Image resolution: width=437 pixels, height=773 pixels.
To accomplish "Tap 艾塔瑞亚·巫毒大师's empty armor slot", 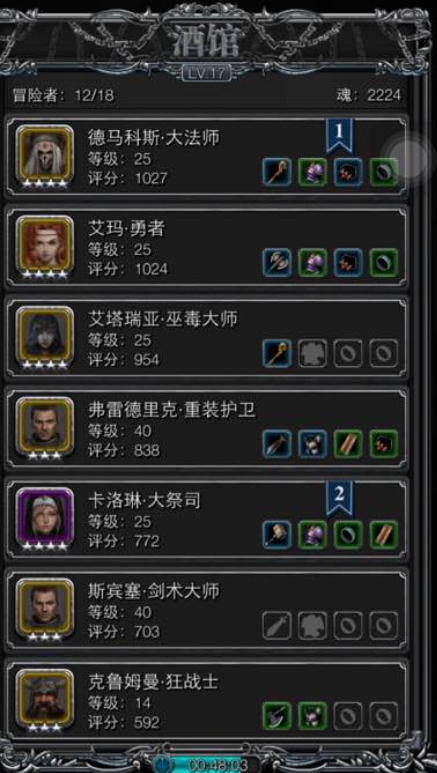I will (x=312, y=353).
